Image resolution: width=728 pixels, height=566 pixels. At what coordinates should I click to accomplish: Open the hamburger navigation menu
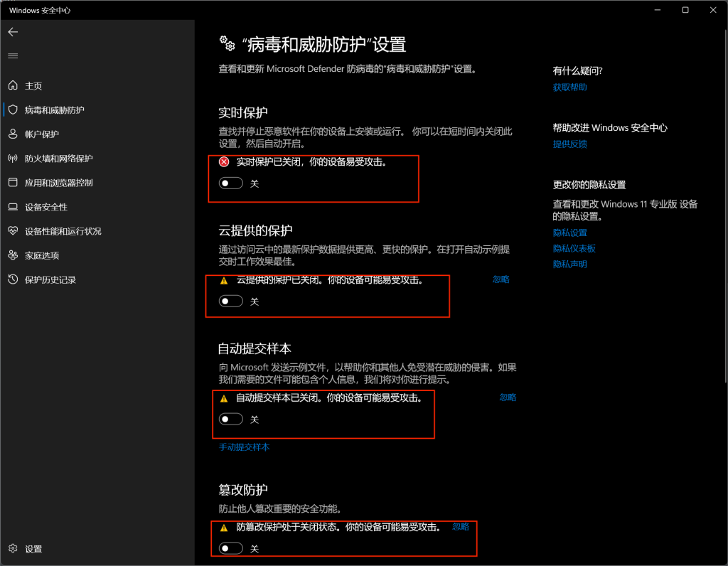[x=13, y=56]
